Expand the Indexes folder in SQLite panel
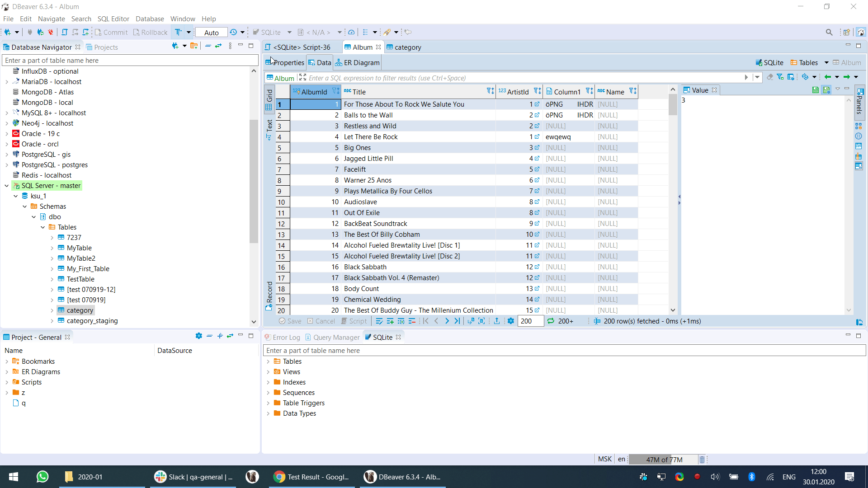 point(268,382)
